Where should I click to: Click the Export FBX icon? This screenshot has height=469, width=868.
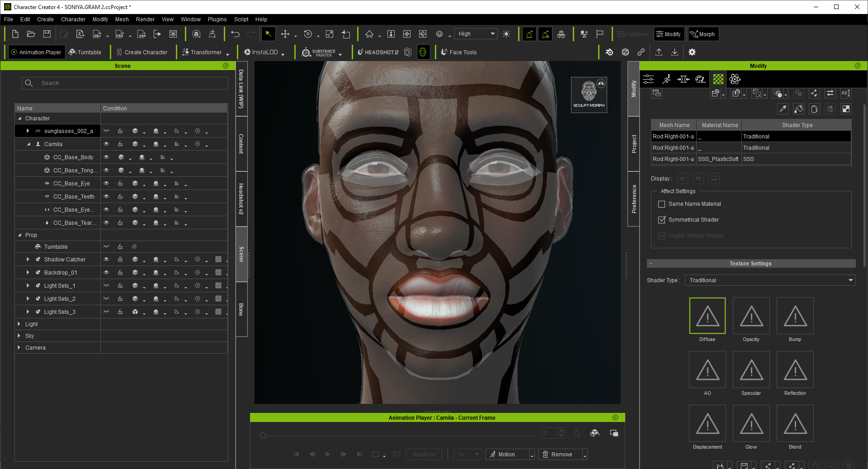coord(120,34)
